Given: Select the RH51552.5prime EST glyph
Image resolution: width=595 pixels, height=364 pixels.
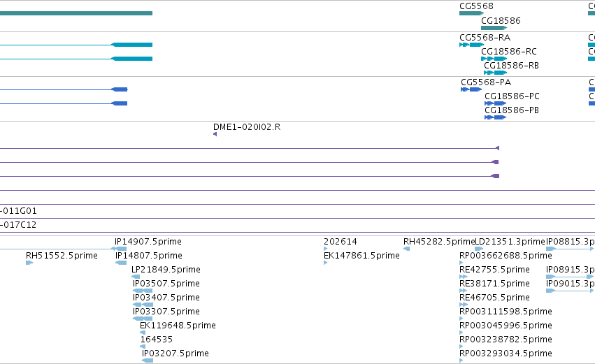Looking at the screenshot, I should click(29, 263).
